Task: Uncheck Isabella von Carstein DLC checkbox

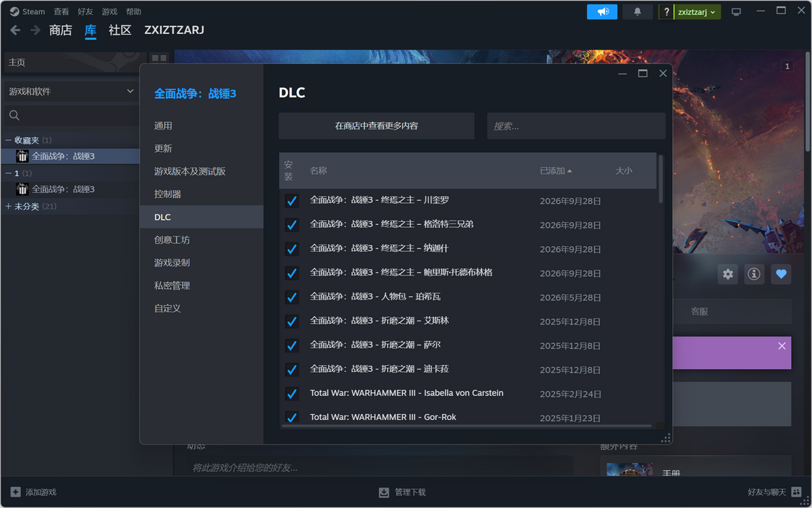Action: pos(292,394)
